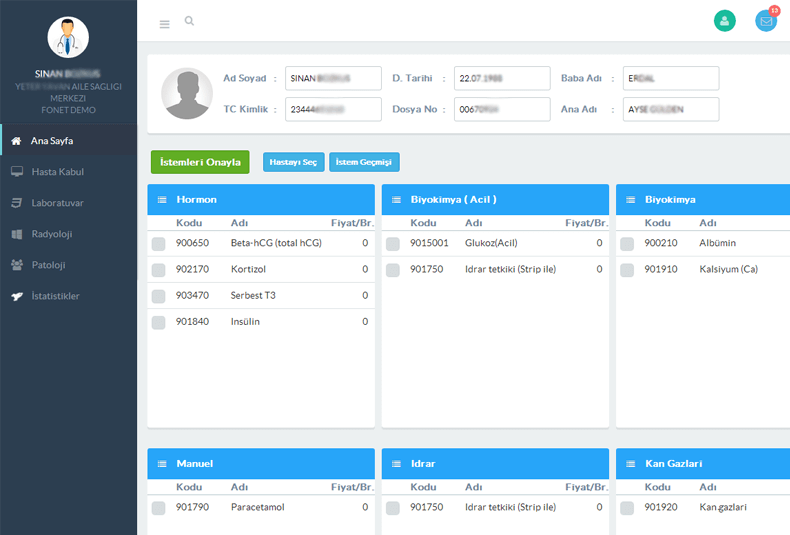Click the İstemleri Onayla button
This screenshot has width=790, height=535.
[200, 162]
